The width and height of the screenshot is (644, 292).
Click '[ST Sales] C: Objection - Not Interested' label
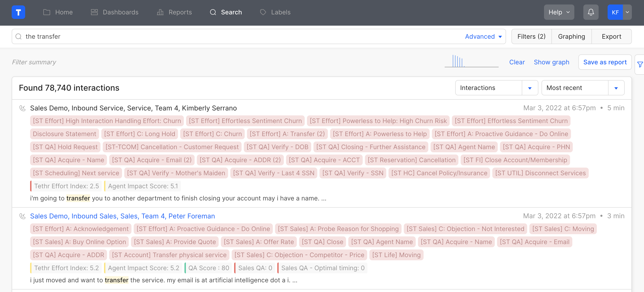click(x=465, y=229)
